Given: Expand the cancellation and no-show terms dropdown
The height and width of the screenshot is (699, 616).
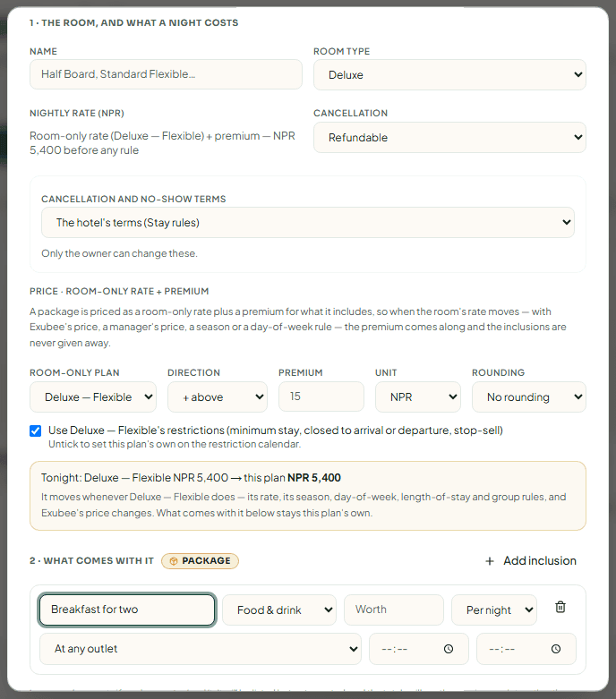Looking at the screenshot, I should (x=308, y=222).
